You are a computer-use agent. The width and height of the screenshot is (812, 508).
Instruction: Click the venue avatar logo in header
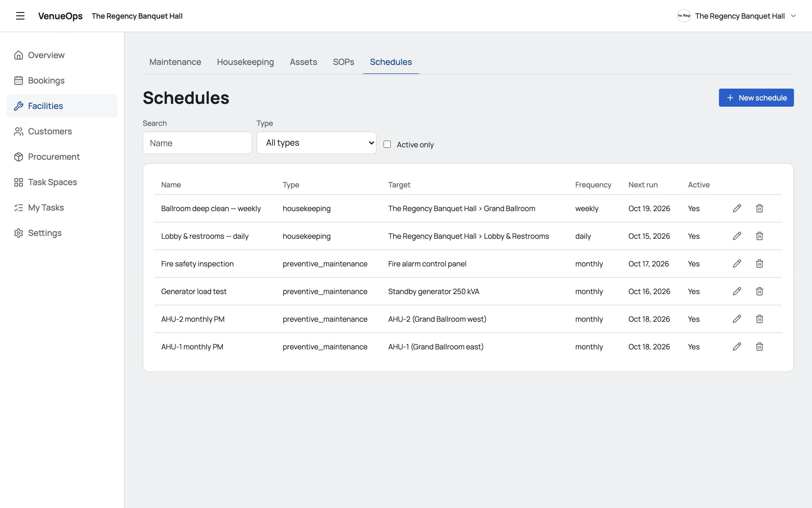coord(683,16)
